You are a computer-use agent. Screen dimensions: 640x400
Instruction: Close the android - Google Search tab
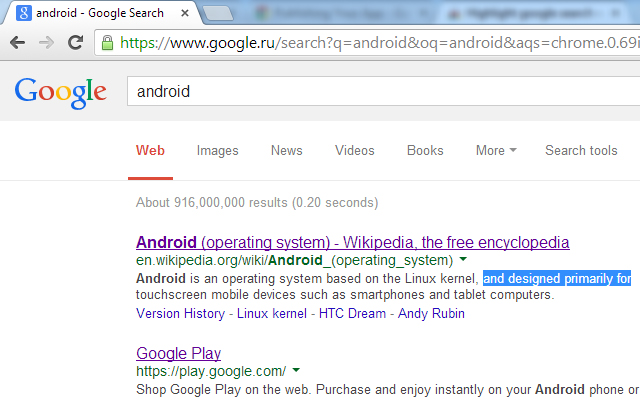(x=184, y=13)
